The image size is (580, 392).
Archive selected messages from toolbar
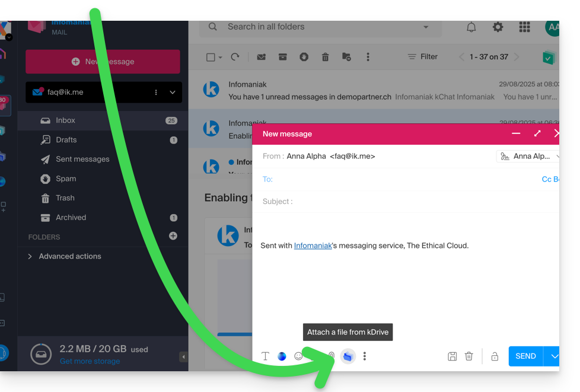(x=283, y=57)
